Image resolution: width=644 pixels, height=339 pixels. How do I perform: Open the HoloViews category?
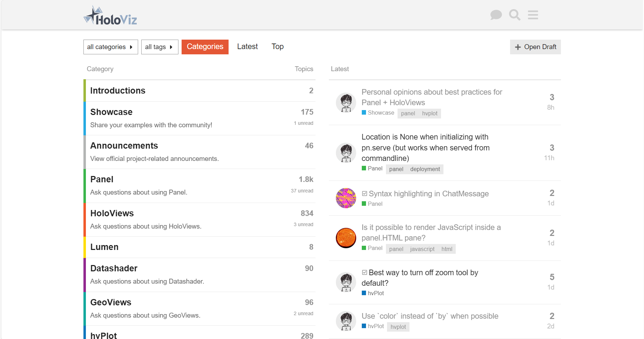click(x=112, y=213)
